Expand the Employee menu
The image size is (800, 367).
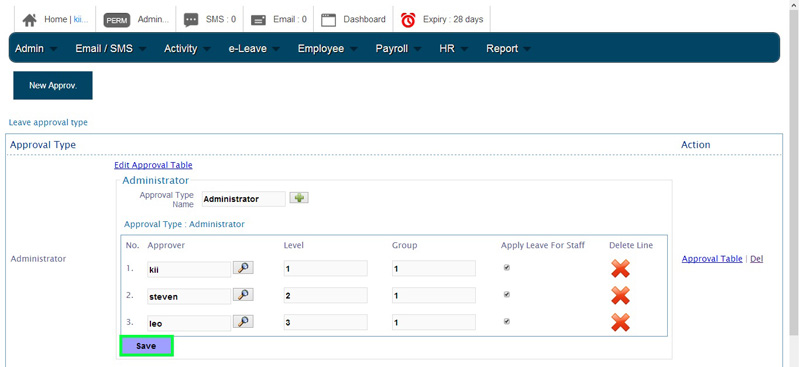(328, 48)
